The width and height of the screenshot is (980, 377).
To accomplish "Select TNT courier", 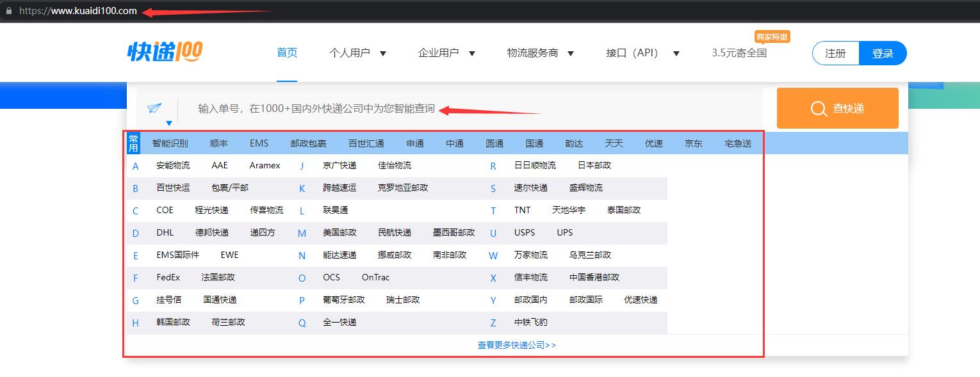I will tap(523, 210).
